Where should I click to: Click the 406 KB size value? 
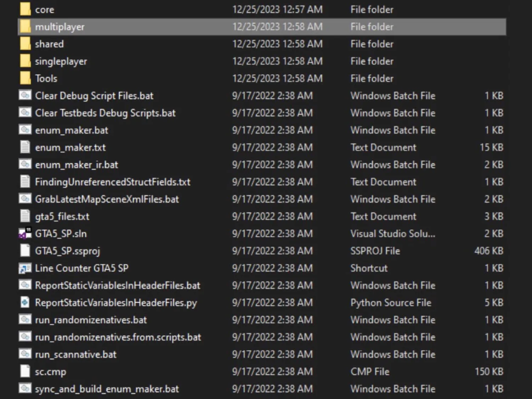489,251
